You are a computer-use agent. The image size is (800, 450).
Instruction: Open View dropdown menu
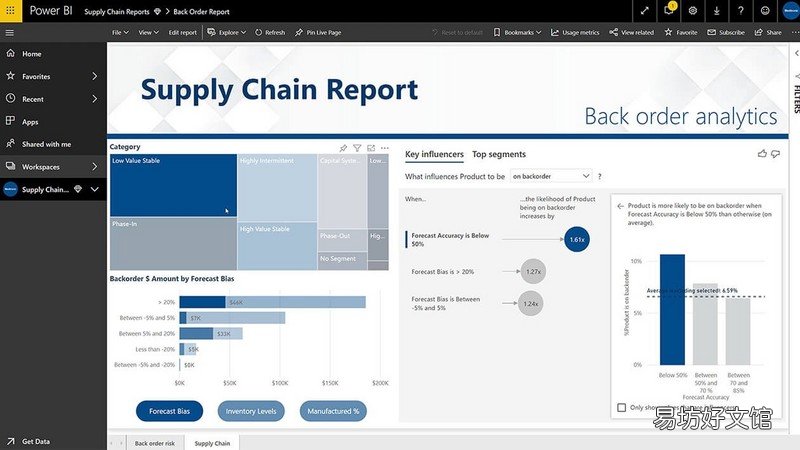pos(148,32)
